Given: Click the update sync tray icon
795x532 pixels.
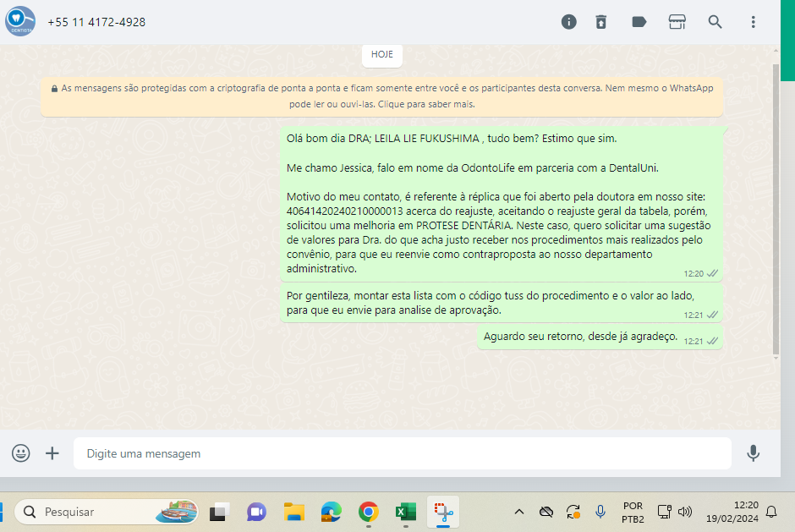Looking at the screenshot, I should pos(573,513).
